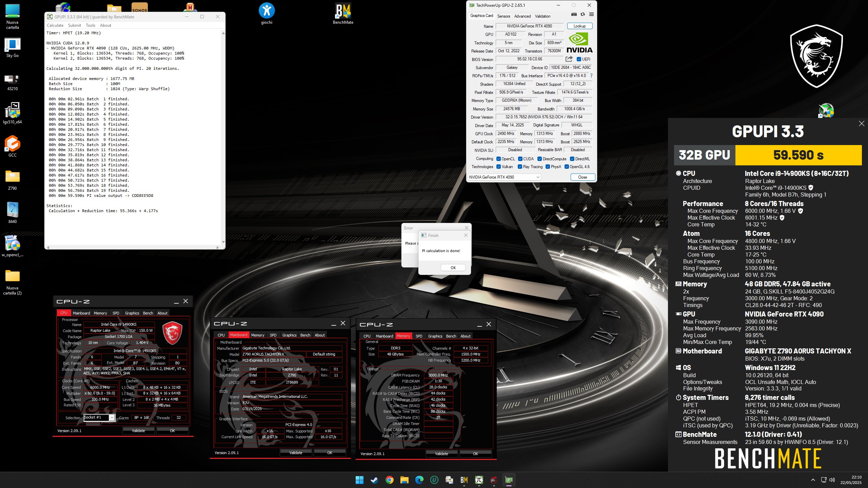This screenshot has width=868, height=488.
Task: Open the About menu in GPUPI
Action: click(105, 25)
